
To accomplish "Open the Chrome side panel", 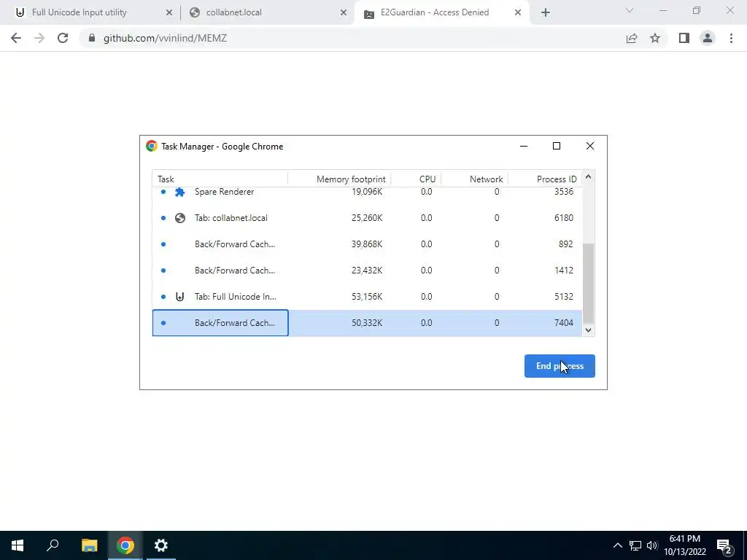I will click(684, 38).
